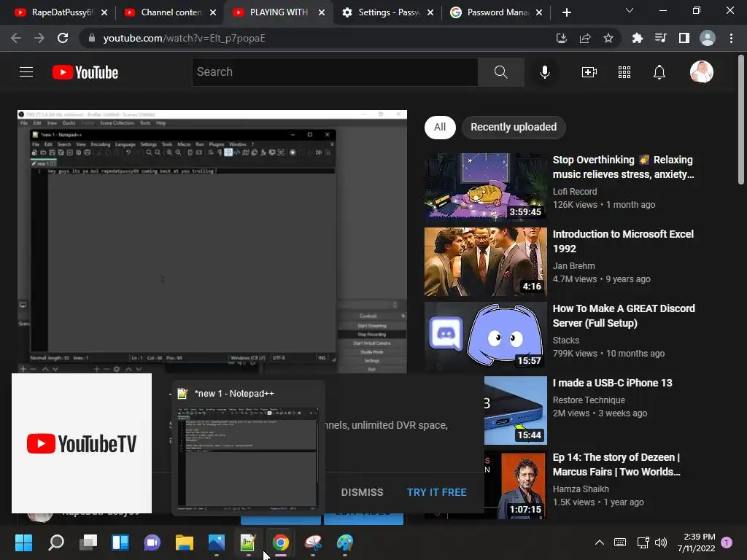Open Chrome extensions puzzle icon
Image resolution: width=747 pixels, height=560 pixels.
[637, 38]
